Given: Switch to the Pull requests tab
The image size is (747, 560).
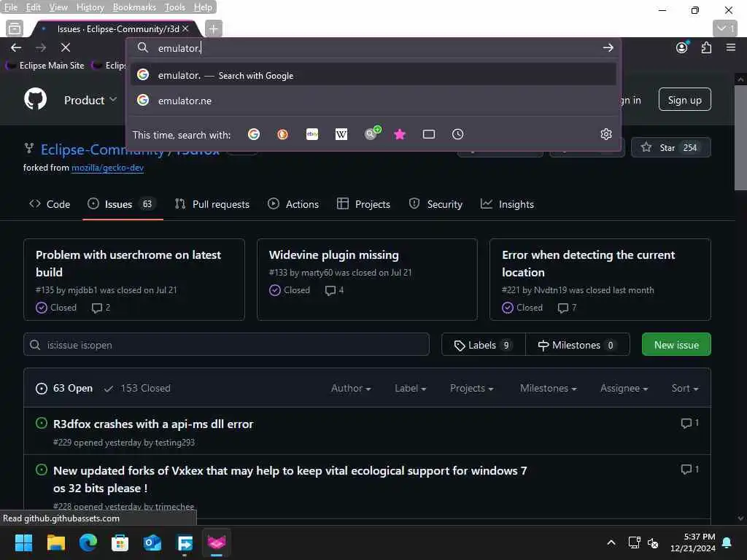Looking at the screenshot, I should click(212, 204).
